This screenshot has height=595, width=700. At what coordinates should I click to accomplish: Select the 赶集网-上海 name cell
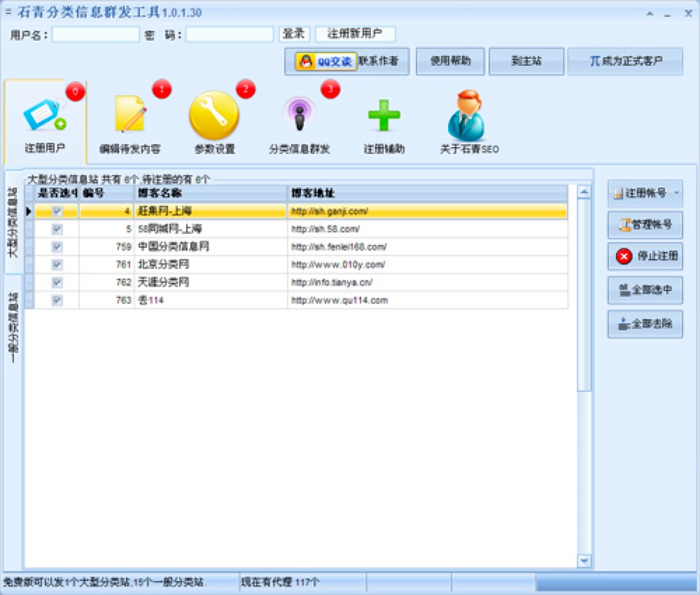click(x=210, y=211)
